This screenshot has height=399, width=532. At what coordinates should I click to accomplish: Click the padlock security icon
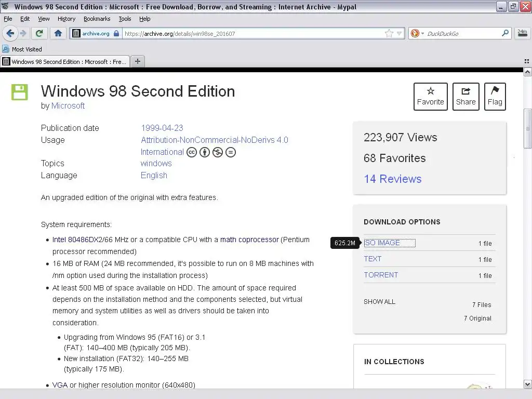click(116, 33)
